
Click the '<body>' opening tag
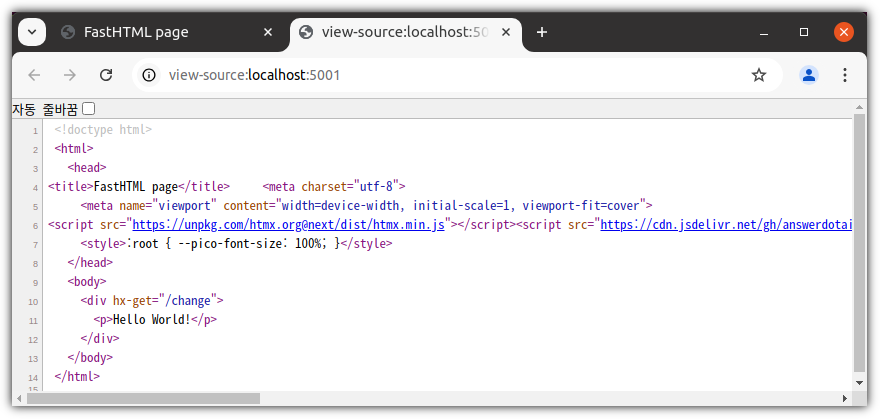click(x=87, y=282)
